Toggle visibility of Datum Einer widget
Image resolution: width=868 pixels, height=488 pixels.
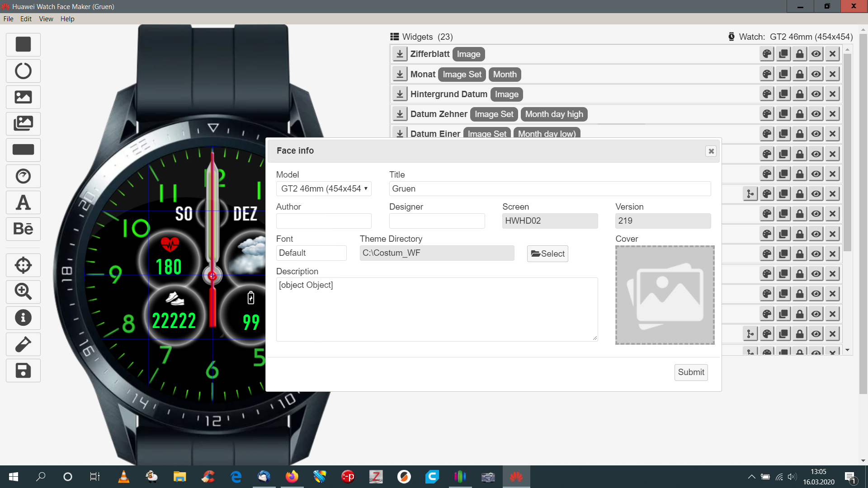click(816, 134)
